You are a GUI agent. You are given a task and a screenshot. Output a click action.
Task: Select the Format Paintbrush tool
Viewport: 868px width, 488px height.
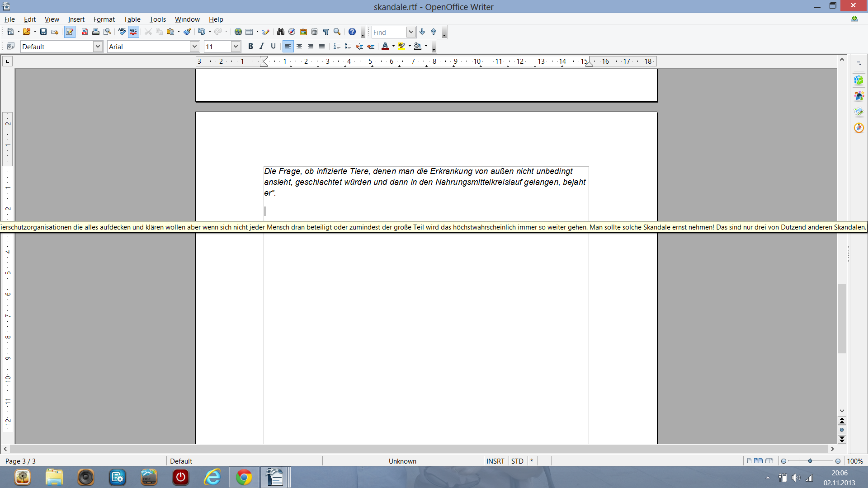pyautogui.click(x=187, y=32)
